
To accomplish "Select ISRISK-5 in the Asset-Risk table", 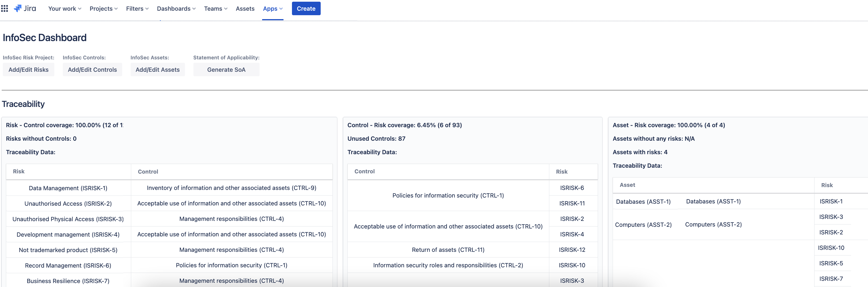I will (831, 263).
